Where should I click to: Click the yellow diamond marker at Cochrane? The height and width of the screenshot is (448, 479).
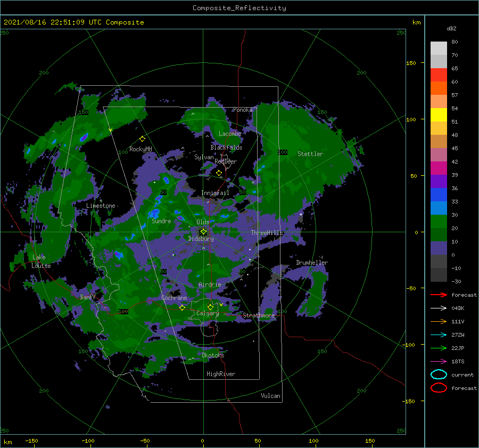(x=182, y=308)
